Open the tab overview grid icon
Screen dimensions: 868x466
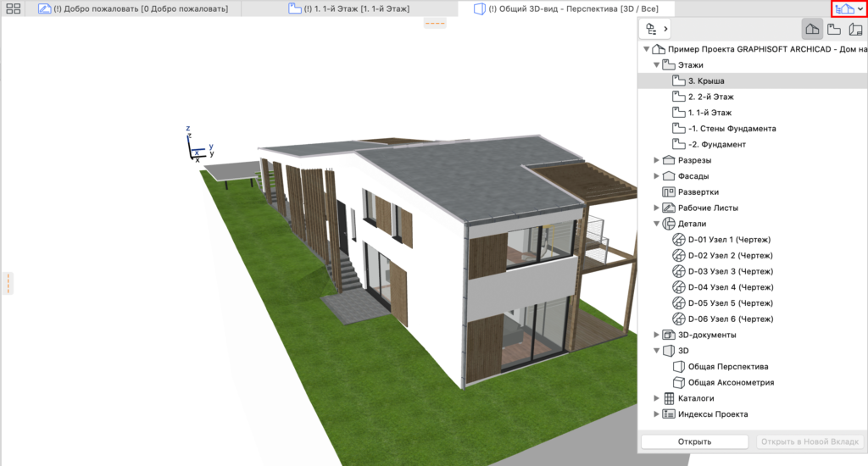13,9
